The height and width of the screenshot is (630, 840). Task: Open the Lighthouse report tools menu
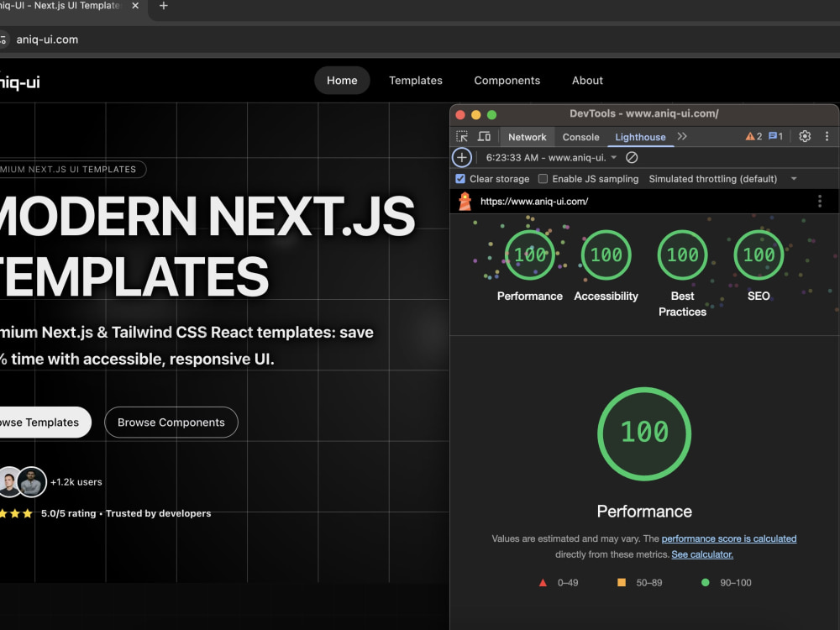click(819, 202)
